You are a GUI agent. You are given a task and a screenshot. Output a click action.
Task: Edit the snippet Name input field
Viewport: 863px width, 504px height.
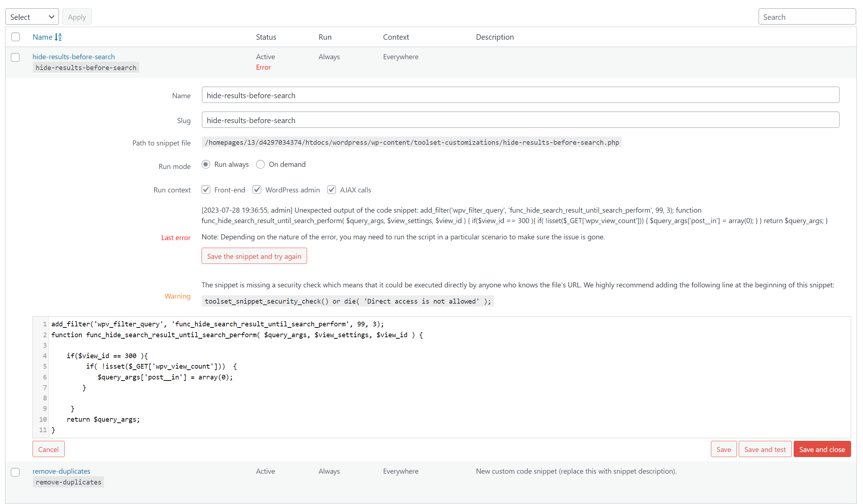click(520, 95)
